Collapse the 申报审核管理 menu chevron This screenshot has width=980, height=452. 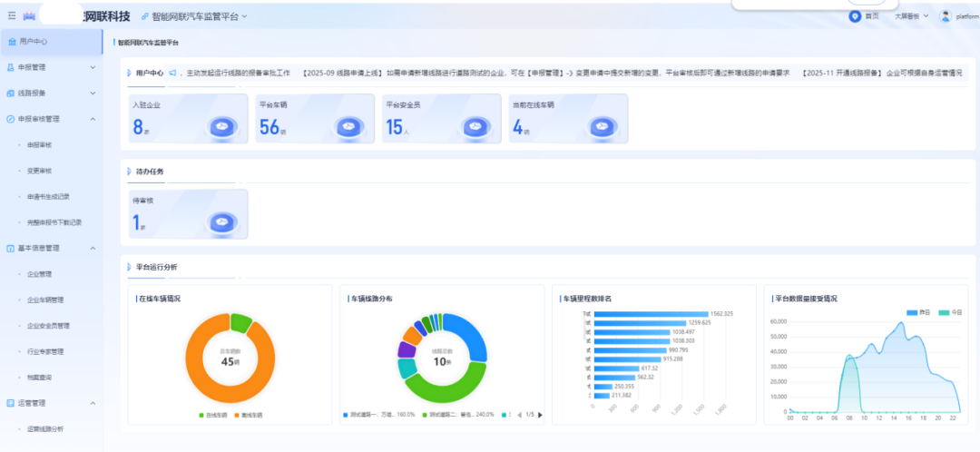point(93,119)
